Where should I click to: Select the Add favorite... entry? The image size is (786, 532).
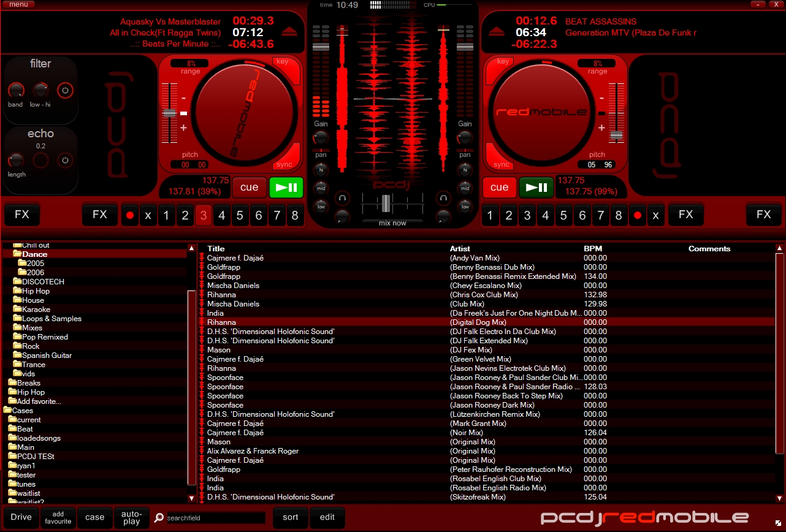click(x=39, y=401)
